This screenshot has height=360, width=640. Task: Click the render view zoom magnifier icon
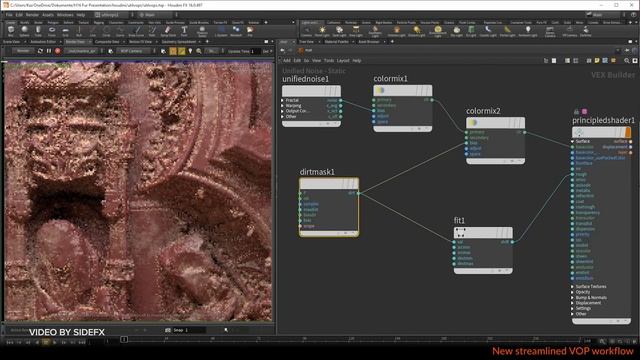click(199, 51)
